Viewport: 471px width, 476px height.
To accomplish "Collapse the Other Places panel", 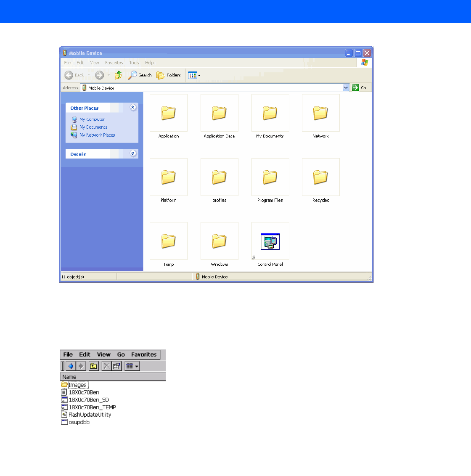I will (133, 108).
